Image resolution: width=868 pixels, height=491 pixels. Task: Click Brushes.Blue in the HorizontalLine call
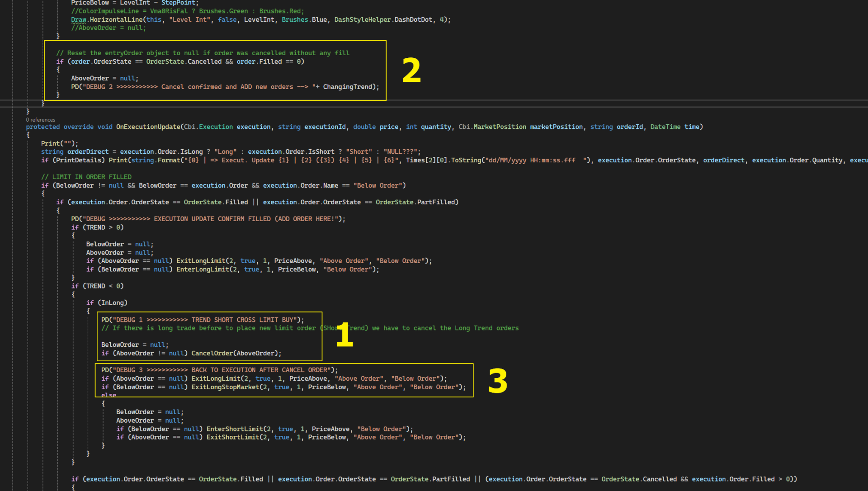pyautogui.click(x=304, y=20)
